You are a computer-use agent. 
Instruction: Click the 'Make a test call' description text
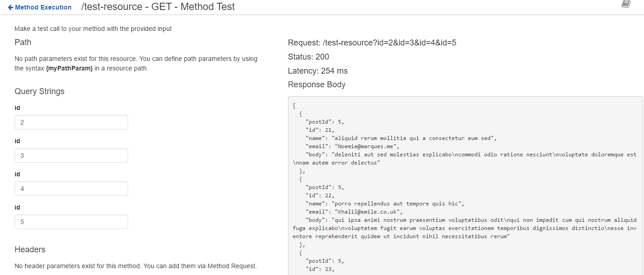click(93, 29)
